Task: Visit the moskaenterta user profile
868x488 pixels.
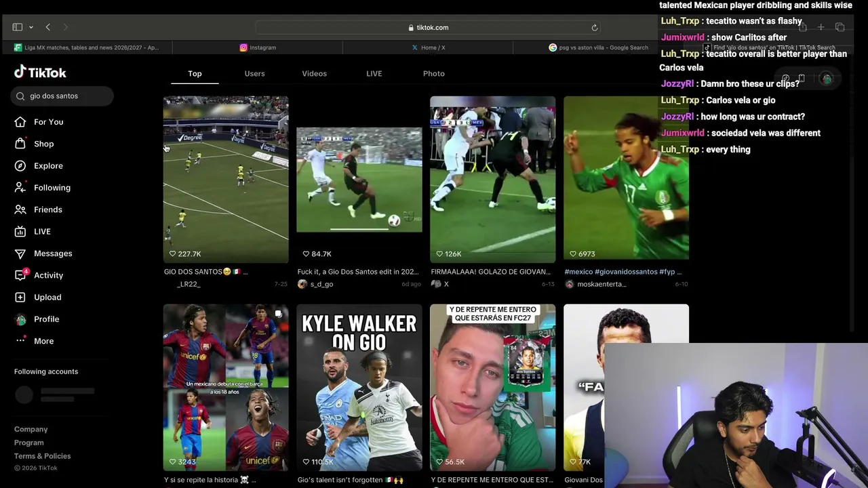Action: (x=601, y=284)
